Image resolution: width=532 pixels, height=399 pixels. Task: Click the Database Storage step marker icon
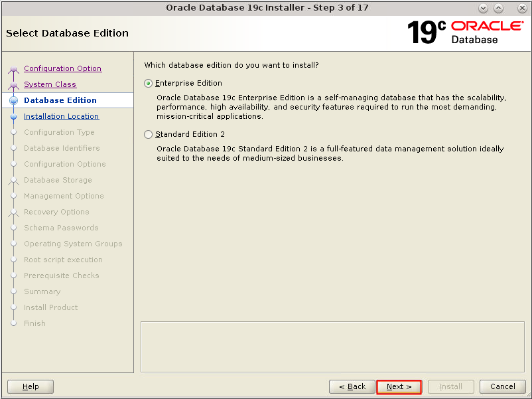click(15, 180)
